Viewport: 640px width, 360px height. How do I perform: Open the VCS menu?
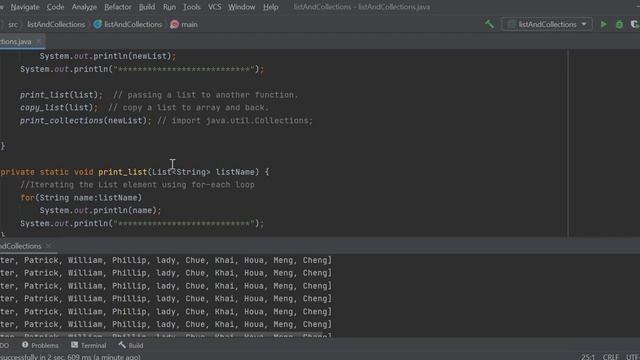214,7
